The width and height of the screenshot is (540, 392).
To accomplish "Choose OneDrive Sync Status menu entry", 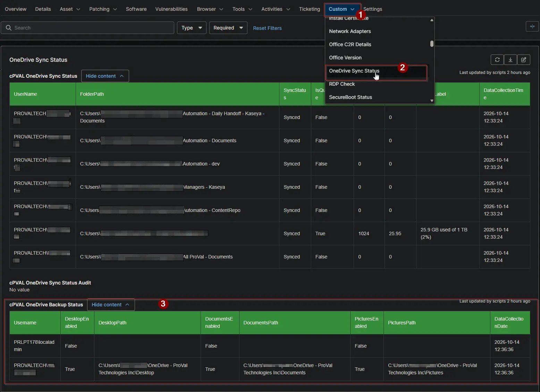I will 377,71.
